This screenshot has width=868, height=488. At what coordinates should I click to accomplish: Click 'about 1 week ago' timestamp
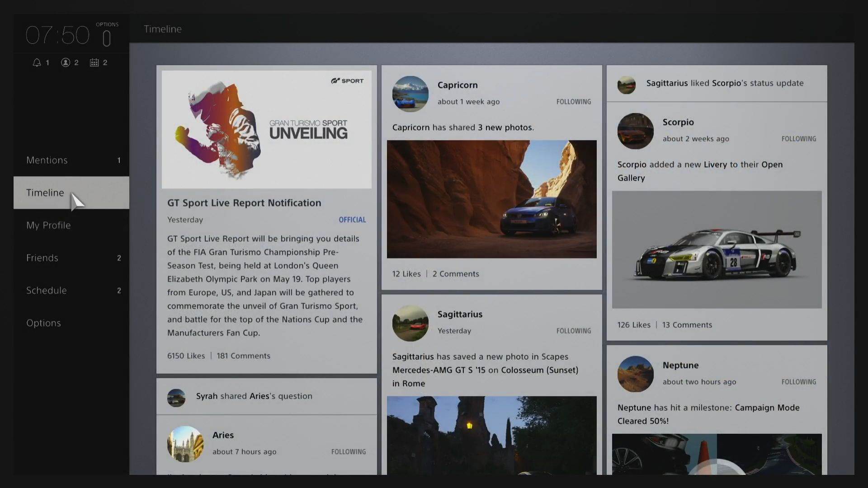tap(468, 102)
